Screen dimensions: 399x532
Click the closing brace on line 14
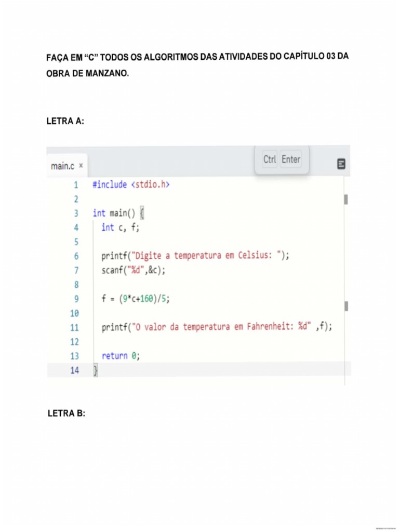(96, 370)
